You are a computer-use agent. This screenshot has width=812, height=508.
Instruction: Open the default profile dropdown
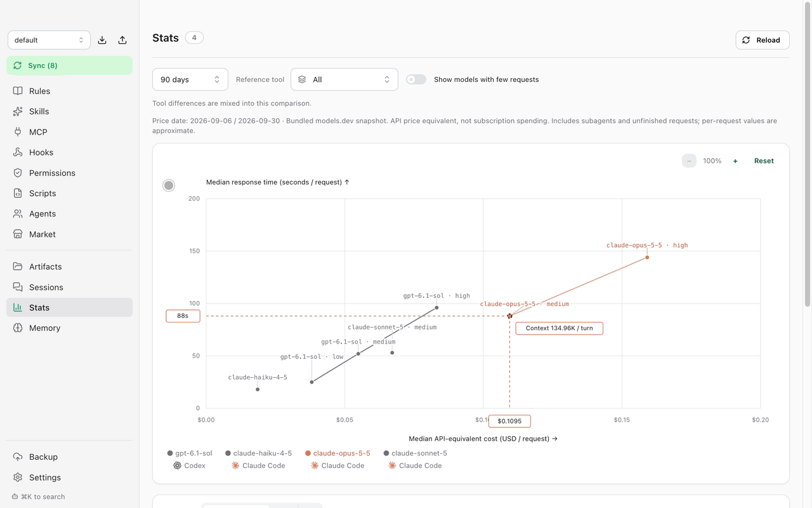point(49,40)
